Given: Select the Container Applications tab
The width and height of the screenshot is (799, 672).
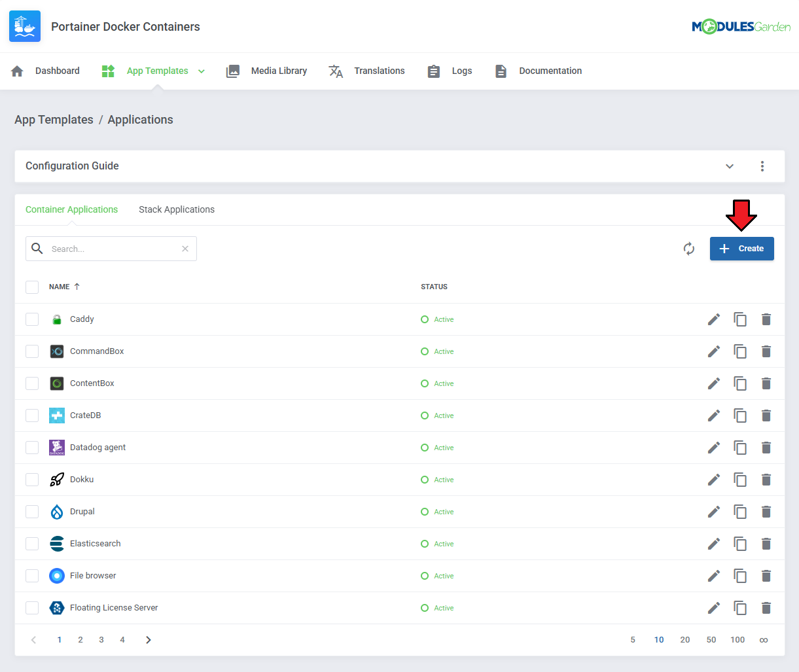Looking at the screenshot, I should click(72, 209).
